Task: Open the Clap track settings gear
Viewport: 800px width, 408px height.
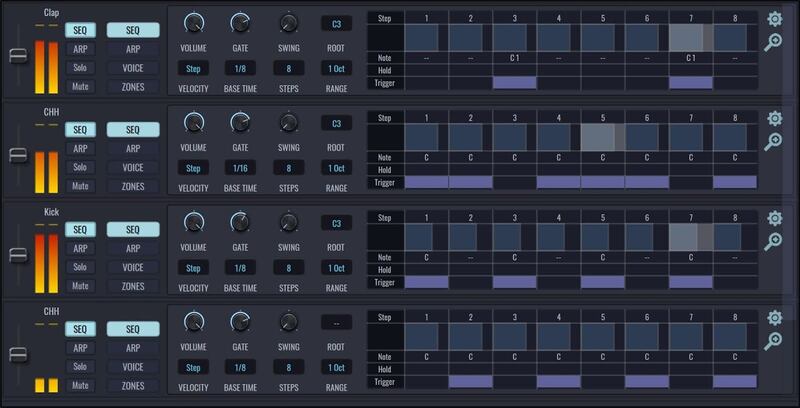Action: 774,19
